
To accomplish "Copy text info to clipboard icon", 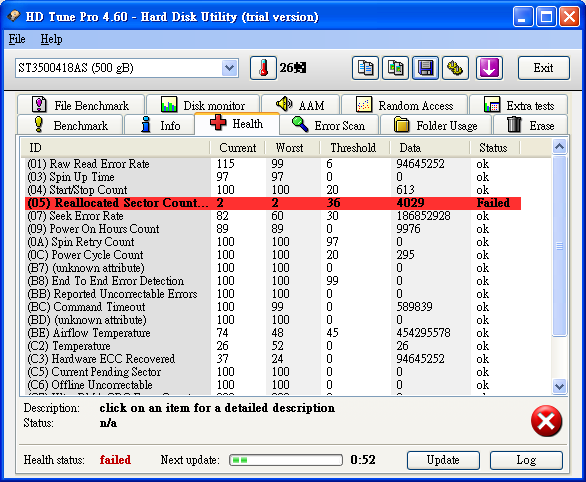I will point(365,68).
